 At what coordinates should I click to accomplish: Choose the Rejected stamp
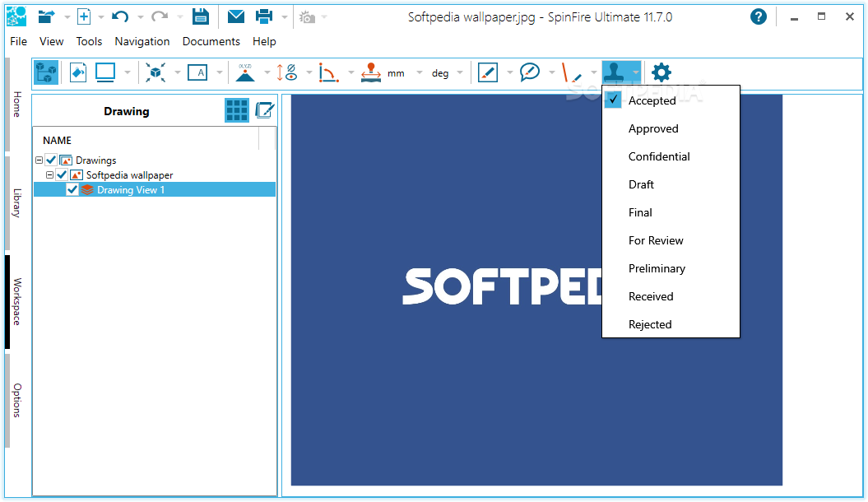[x=671, y=324]
